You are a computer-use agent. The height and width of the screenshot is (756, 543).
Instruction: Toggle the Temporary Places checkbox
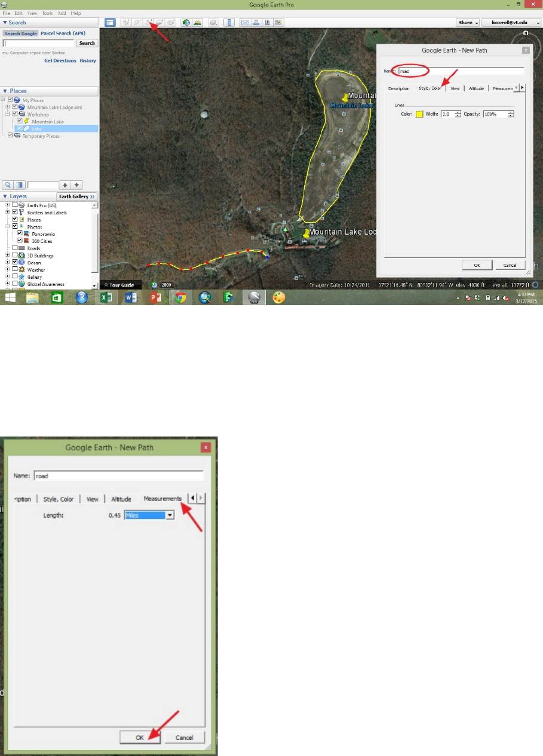coord(10,136)
